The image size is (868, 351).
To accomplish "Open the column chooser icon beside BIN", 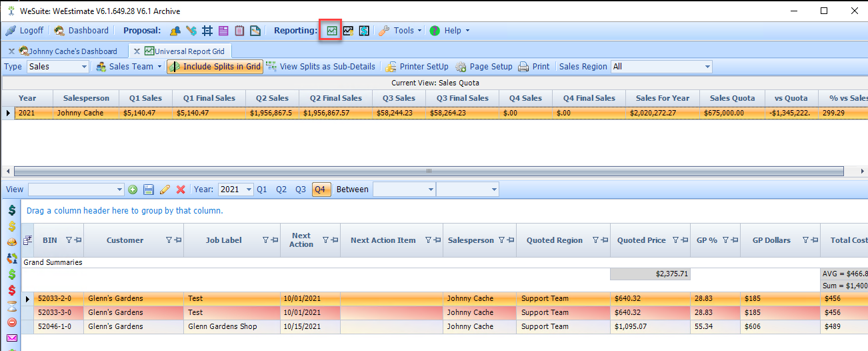I will coord(29,240).
